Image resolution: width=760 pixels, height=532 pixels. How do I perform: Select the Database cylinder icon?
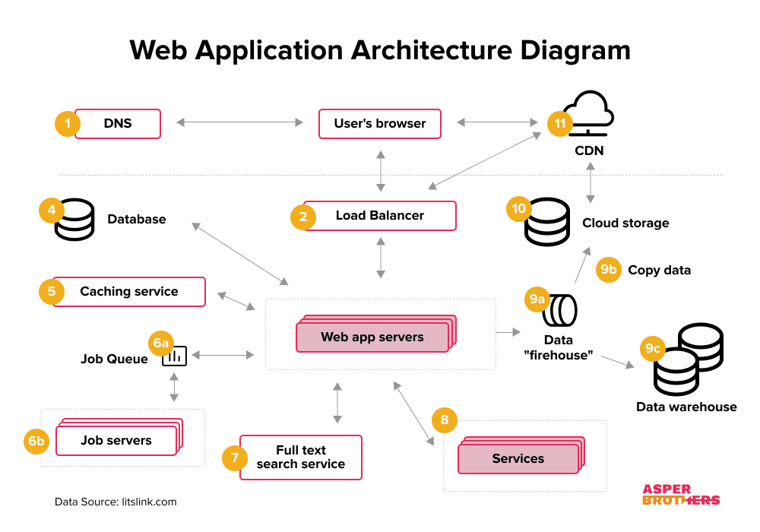(74, 220)
